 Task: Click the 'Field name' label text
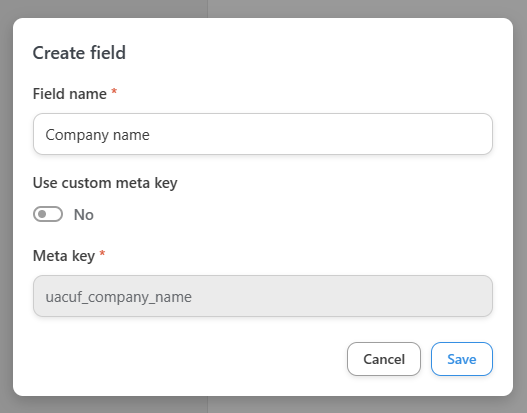[70, 94]
